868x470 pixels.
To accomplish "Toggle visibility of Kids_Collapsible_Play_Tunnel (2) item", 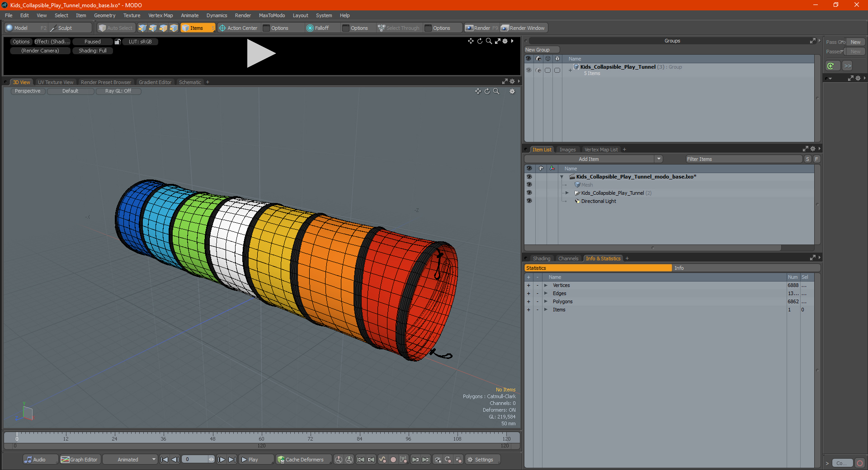I will [529, 193].
